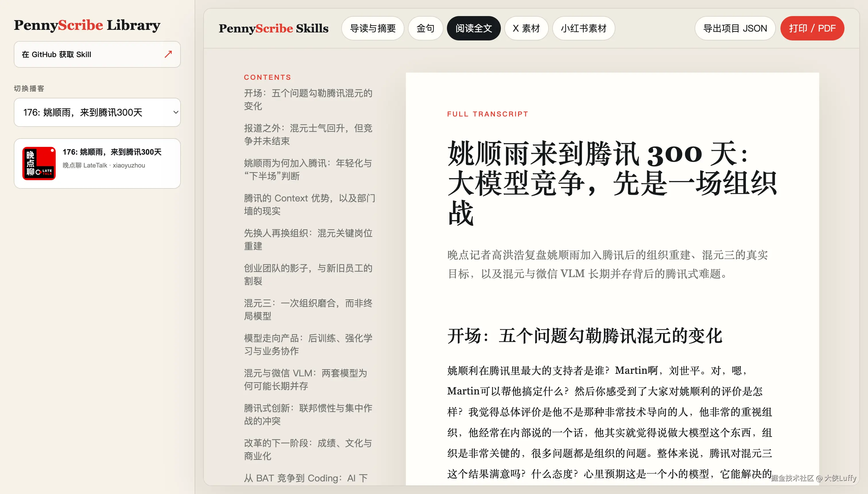The width and height of the screenshot is (868, 494).
Task: Click the transcript paragraph starting 姚顺利在腾讯里
Action: (610, 422)
